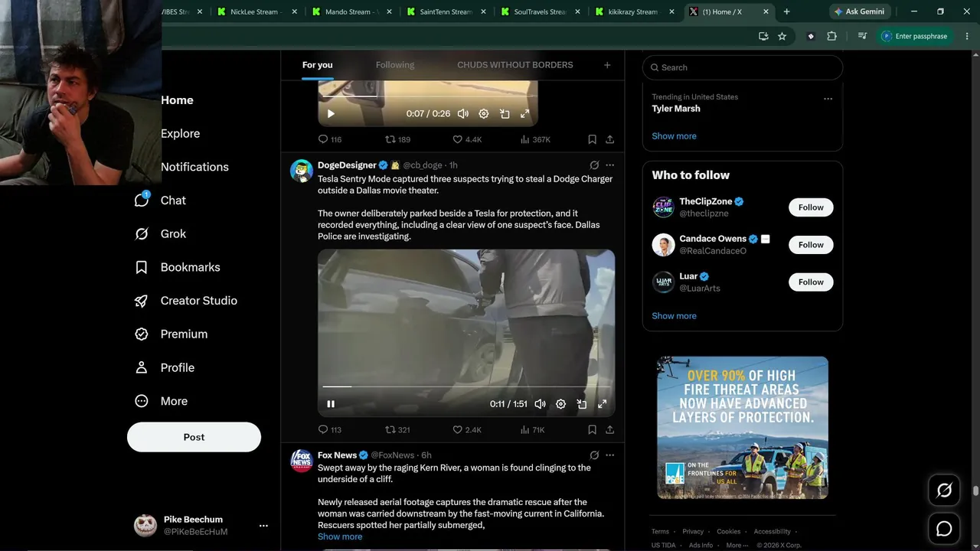Show more accounts to follow
Viewport: 980px width, 551px height.
pos(675,316)
